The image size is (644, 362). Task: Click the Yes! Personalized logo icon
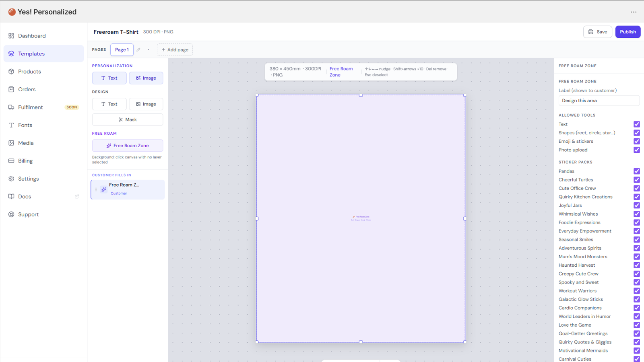[12, 12]
